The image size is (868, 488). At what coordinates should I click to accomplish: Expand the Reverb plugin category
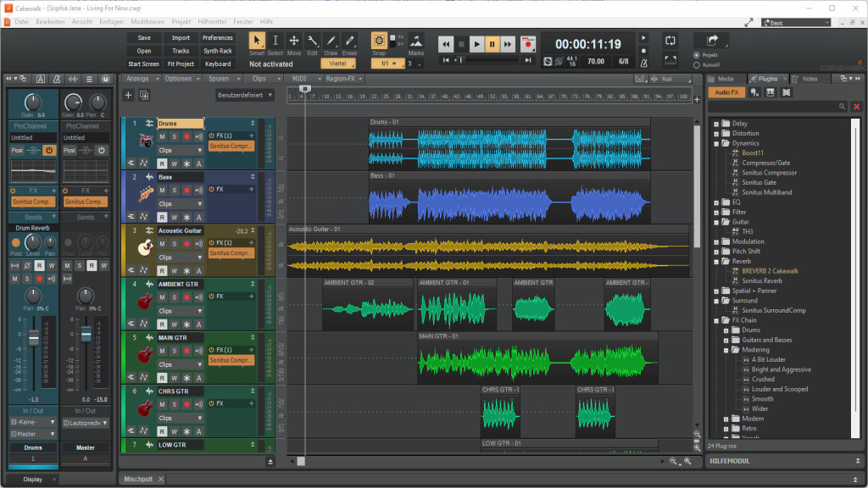click(x=718, y=261)
